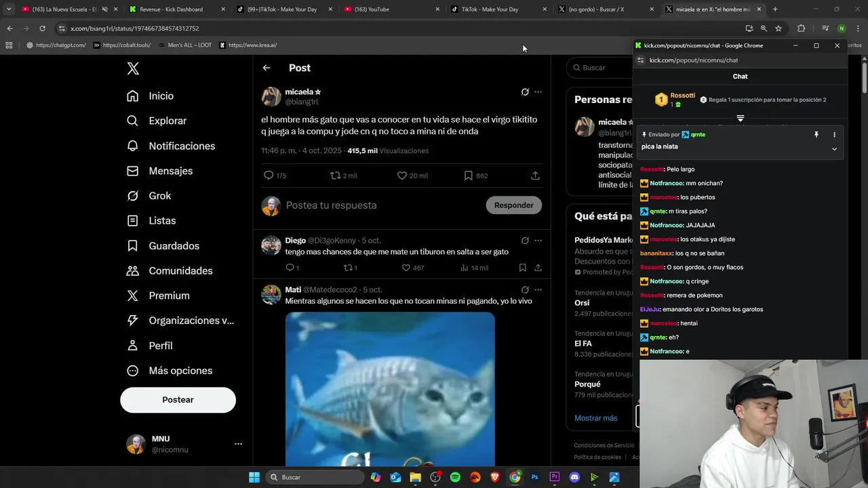The width and height of the screenshot is (868, 488).
Task: View analytics of Diego's reply (14 mil)
Action: click(x=474, y=268)
